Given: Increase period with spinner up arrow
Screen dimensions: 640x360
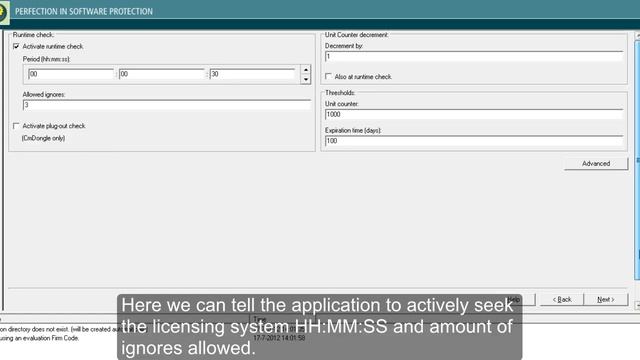Looking at the screenshot, I should 306,69.
